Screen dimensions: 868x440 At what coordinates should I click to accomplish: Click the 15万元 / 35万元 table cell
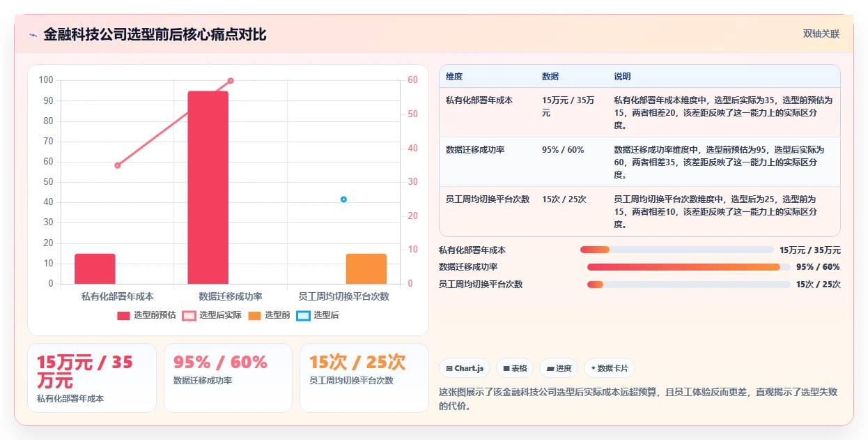568,107
